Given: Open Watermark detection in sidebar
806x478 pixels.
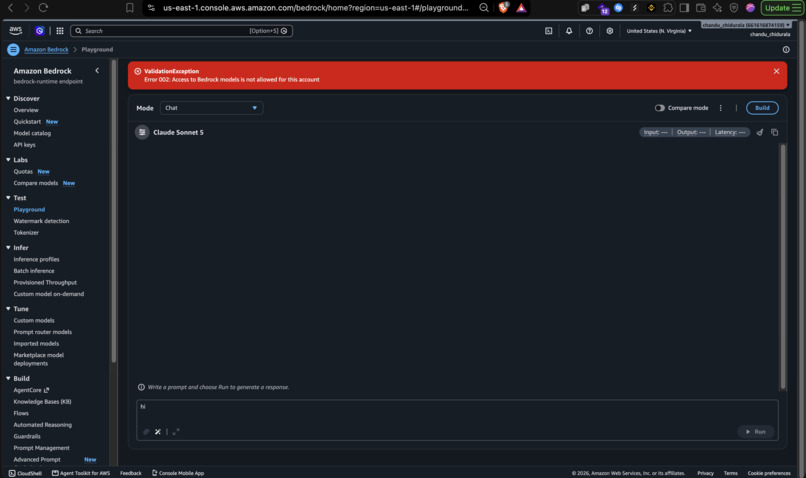Looking at the screenshot, I should pos(41,221).
